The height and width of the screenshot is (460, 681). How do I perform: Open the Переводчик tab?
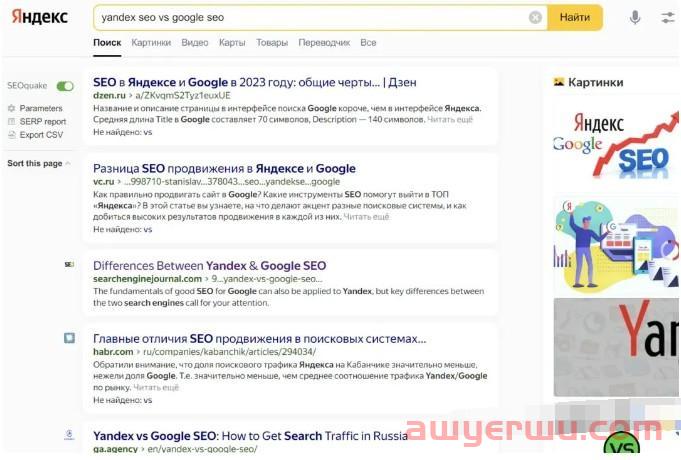324,43
